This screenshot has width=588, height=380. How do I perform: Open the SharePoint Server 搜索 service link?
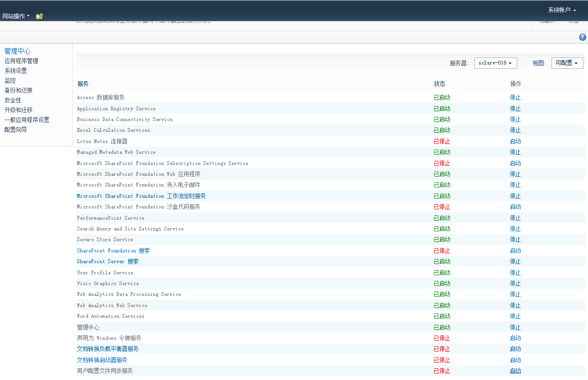[108, 261]
